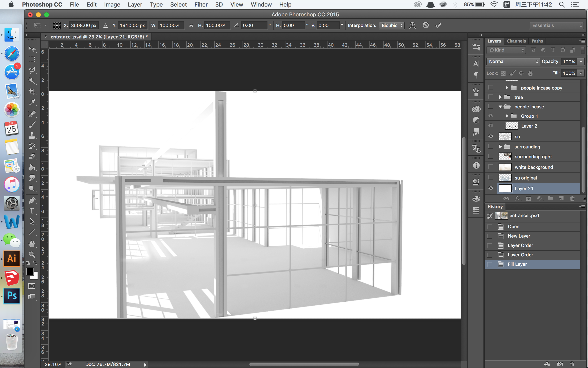Select the Magic Wand tool
Viewport: 588px width, 368px height.
tap(32, 81)
